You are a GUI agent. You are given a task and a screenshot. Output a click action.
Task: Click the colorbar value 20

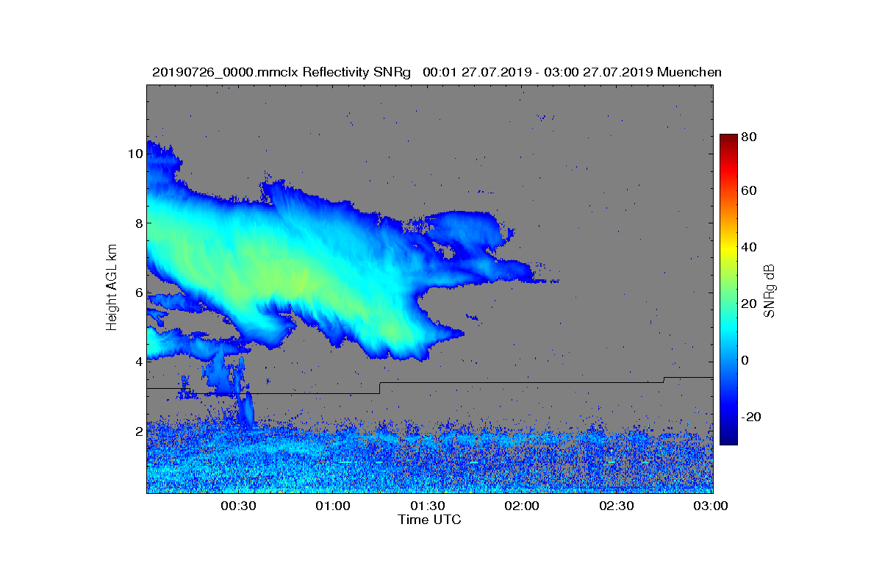click(749, 304)
